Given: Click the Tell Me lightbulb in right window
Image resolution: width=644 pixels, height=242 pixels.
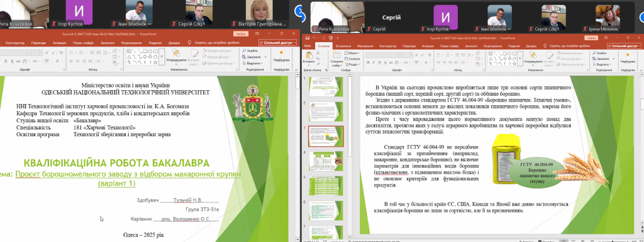Looking at the screenshot, I should click(x=545, y=45).
